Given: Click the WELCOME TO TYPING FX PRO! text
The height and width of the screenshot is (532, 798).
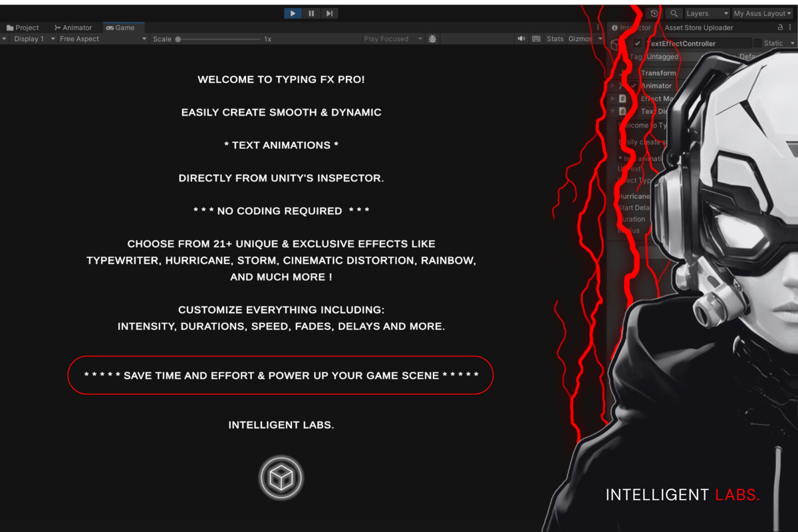Looking at the screenshot, I should (x=281, y=79).
